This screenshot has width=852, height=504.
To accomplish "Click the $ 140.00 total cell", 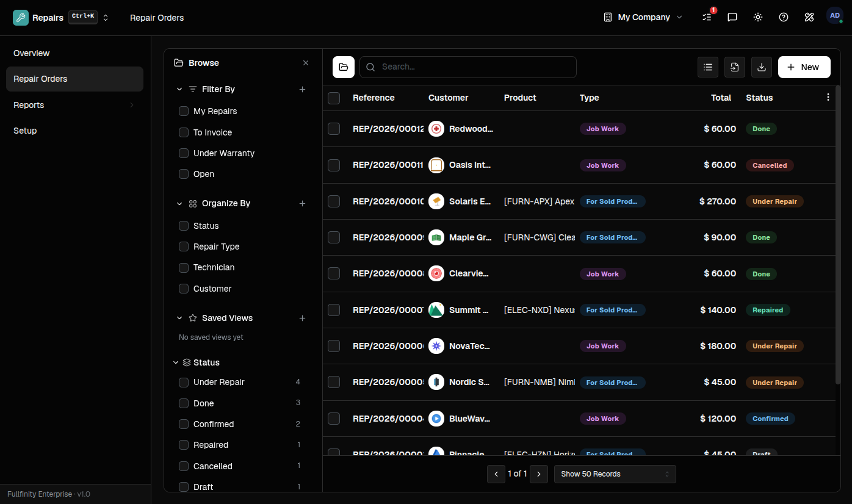I will pyautogui.click(x=718, y=310).
